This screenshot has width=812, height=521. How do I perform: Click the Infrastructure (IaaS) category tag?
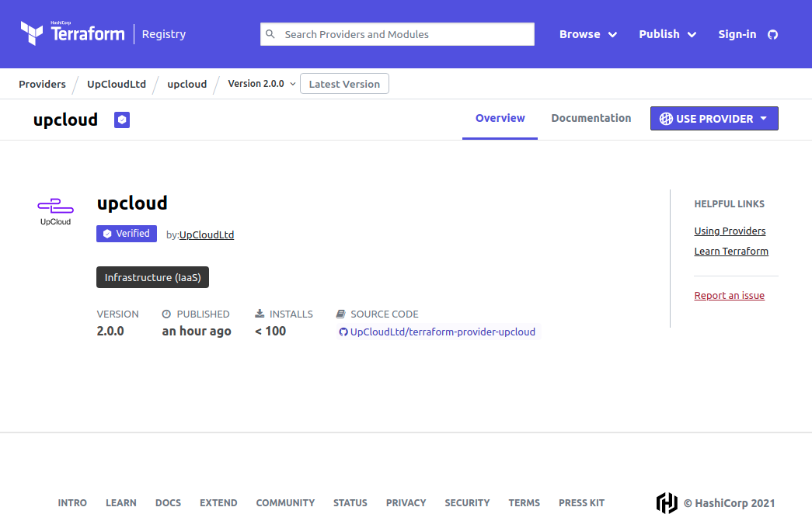(x=153, y=277)
